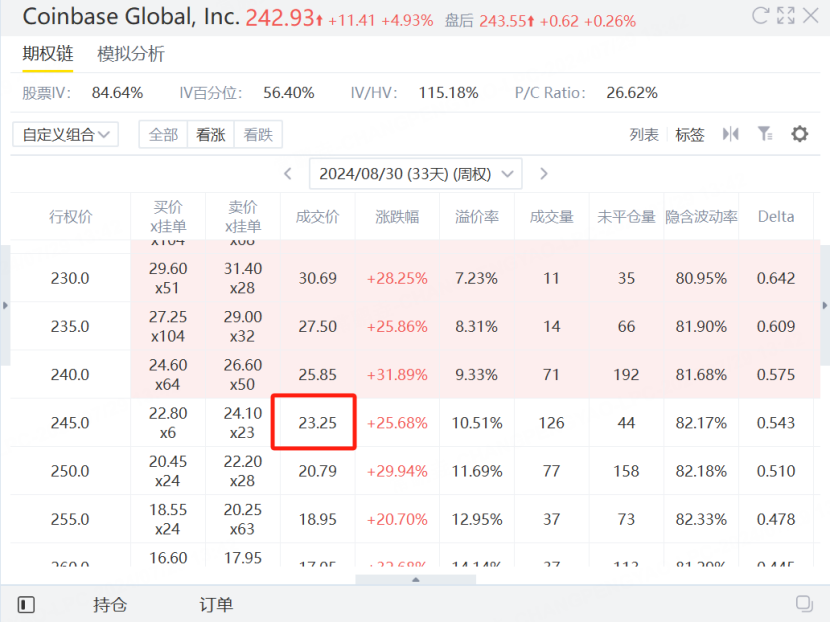
Task: Click last price 23.25 cell
Action: point(317,422)
